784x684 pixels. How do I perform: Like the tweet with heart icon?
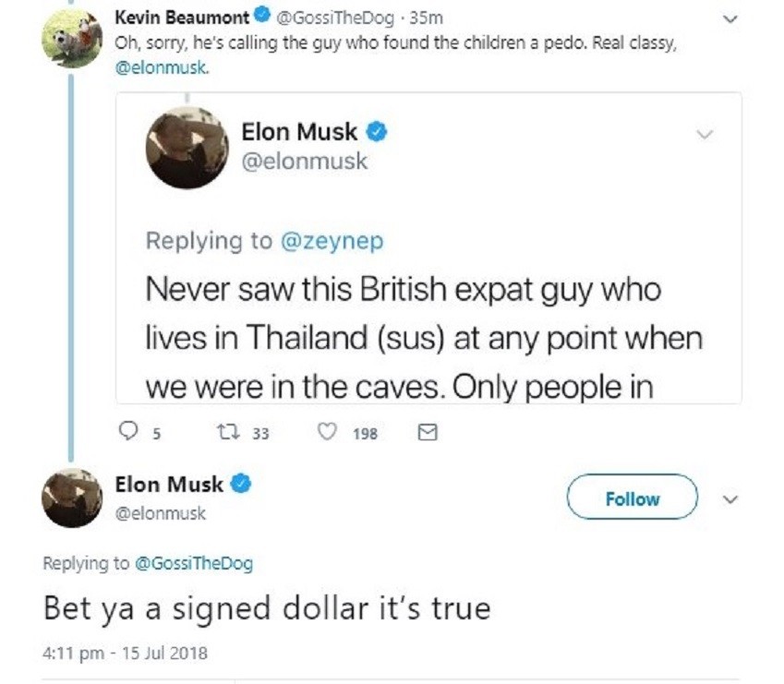(328, 432)
